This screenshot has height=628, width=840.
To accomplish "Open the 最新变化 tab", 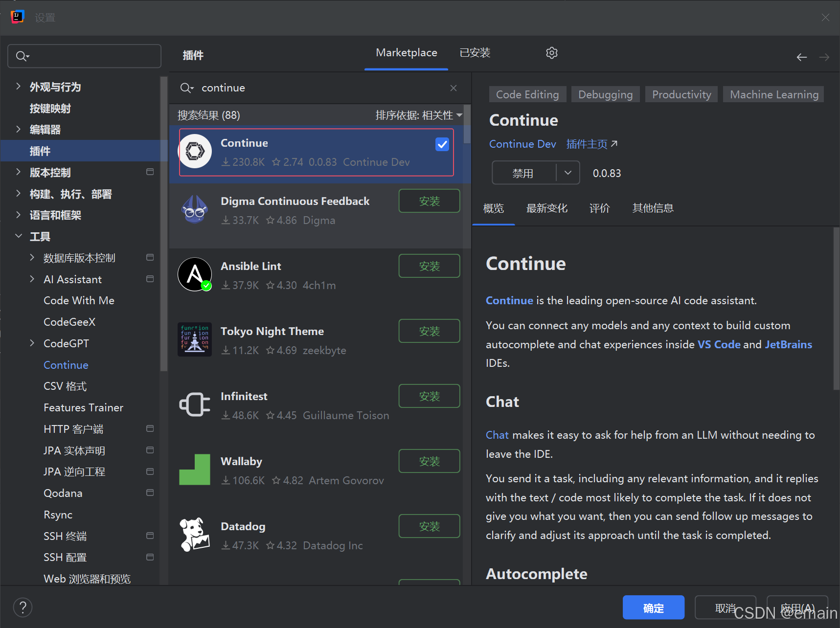I will tap(546, 208).
